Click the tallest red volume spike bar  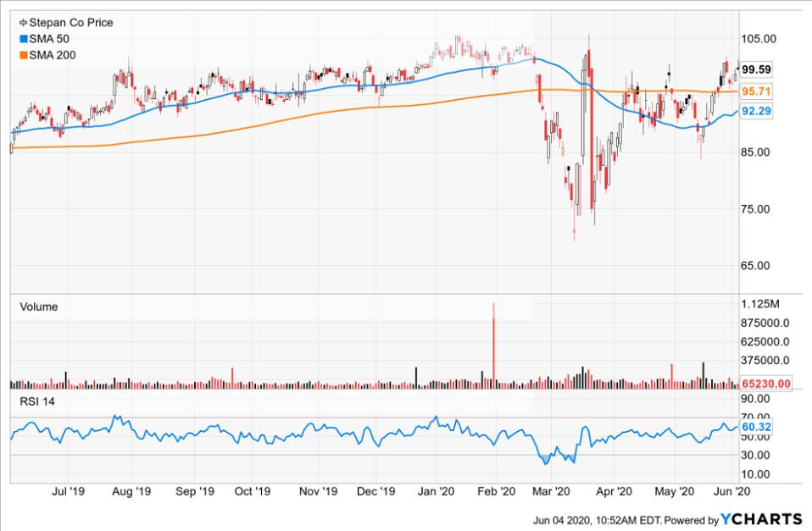[x=493, y=346]
